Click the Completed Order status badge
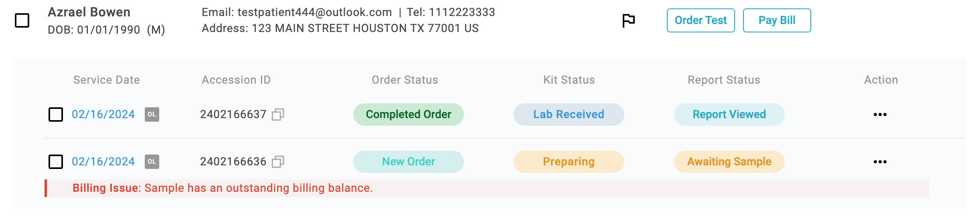The height and width of the screenshot is (221, 980). (x=409, y=115)
